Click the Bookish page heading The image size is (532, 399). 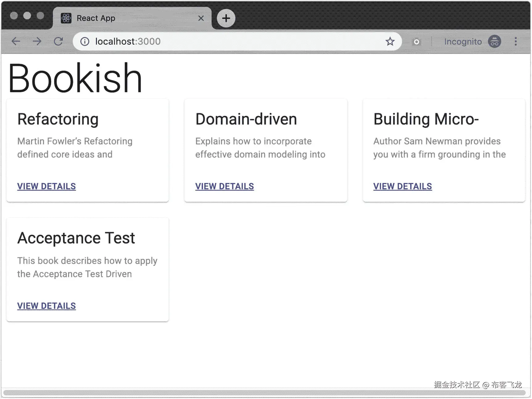(x=75, y=78)
